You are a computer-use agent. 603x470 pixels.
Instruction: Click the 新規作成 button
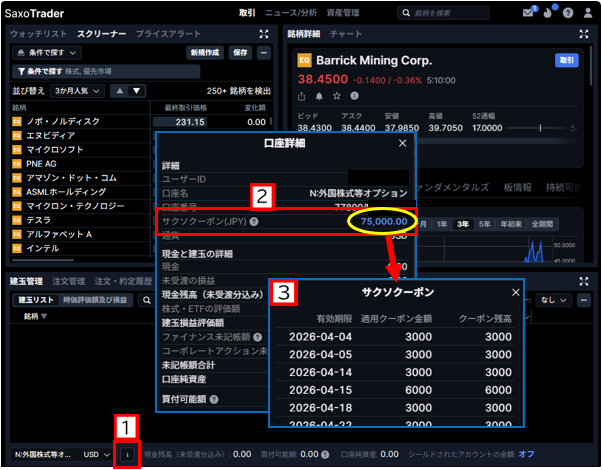click(x=205, y=53)
